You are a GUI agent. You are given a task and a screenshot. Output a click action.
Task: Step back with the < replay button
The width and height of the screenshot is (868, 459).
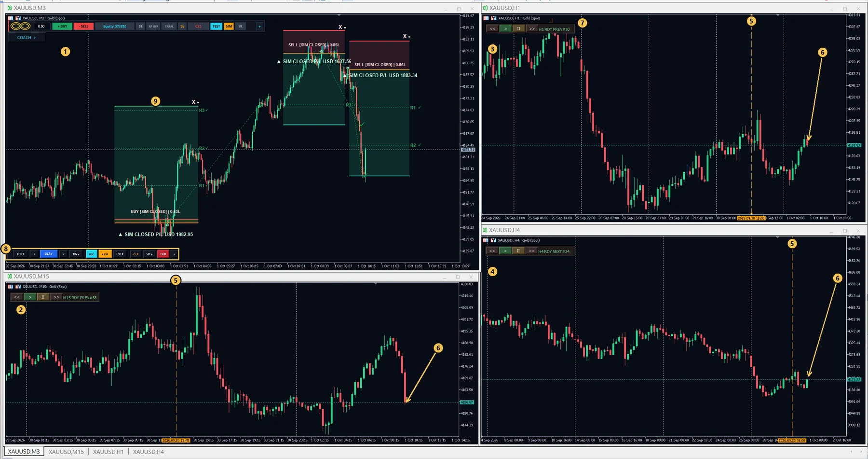pos(34,254)
